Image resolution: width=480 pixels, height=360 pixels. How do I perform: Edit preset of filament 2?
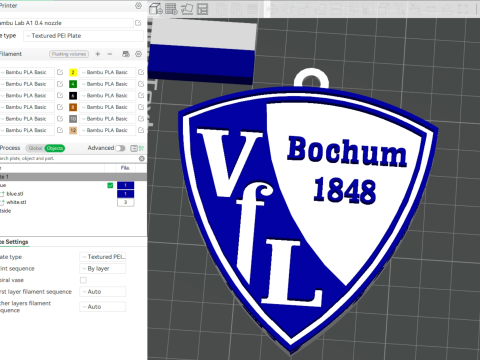click(x=141, y=72)
